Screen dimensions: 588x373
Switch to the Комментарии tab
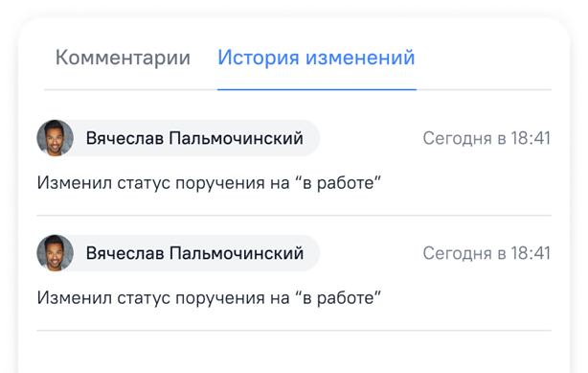tap(123, 58)
